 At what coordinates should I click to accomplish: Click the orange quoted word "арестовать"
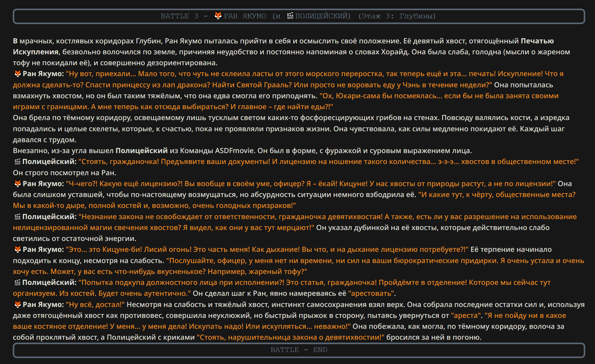coord(371,293)
